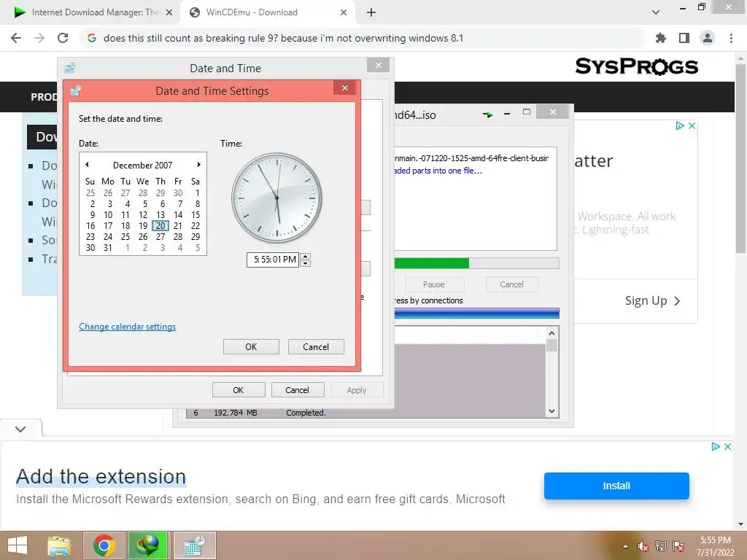Open Change calendar settings link

coord(127,327)
